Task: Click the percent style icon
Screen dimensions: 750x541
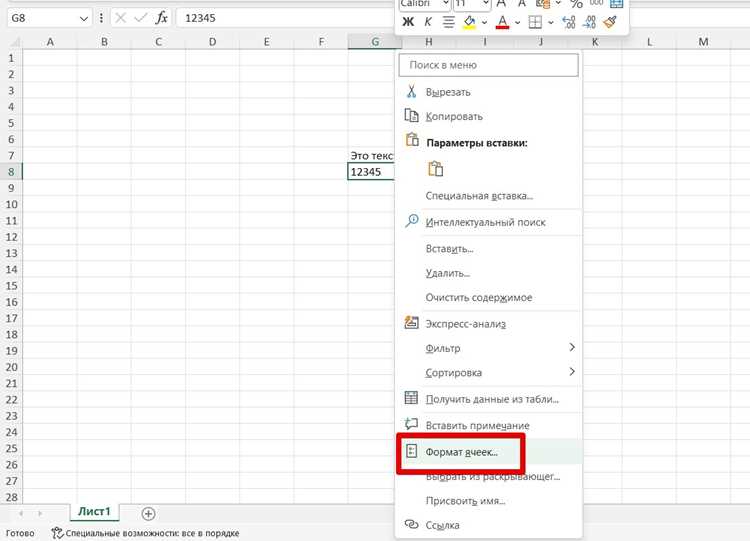Action: [x=576, y=4]
